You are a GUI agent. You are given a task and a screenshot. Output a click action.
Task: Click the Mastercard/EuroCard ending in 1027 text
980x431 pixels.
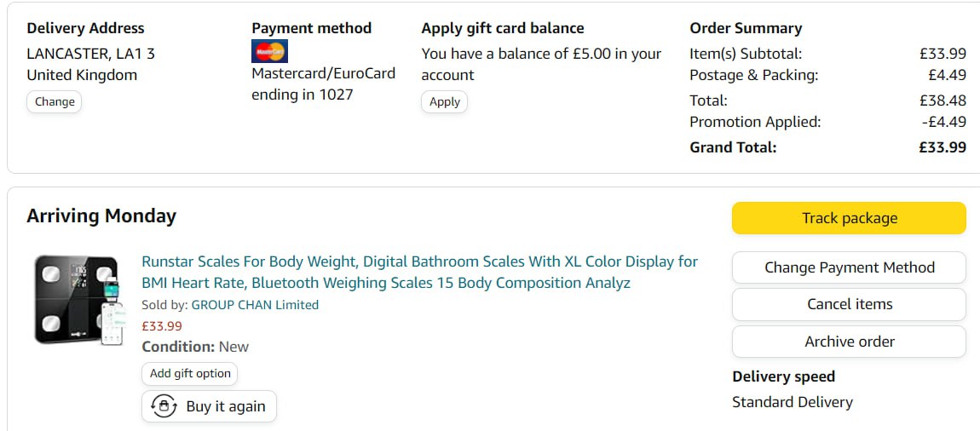click(x=324, y=83)
